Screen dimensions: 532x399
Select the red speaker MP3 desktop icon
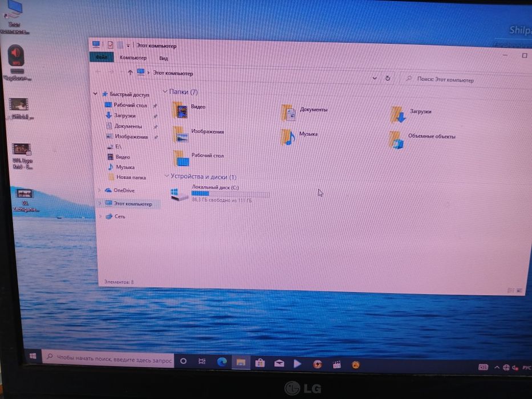(17, 63)
